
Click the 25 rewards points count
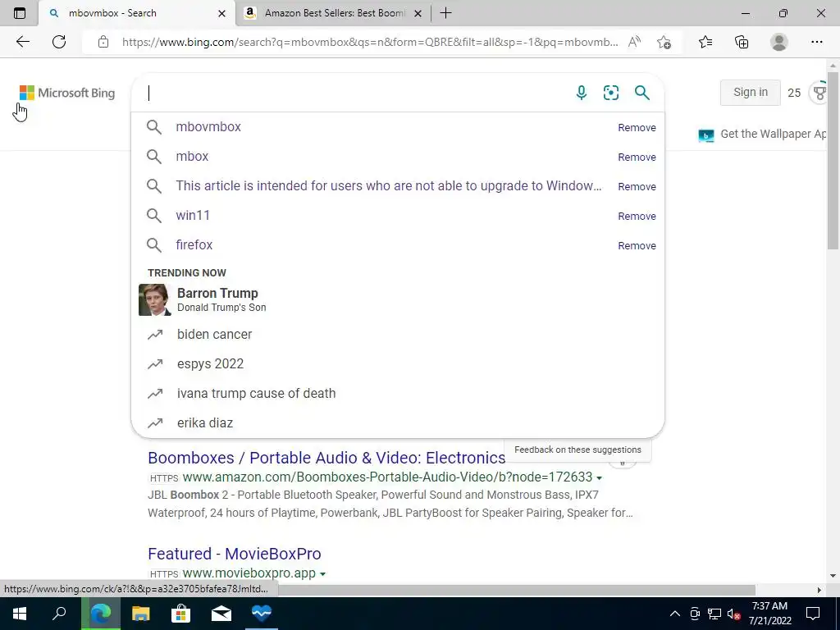coord(794,93)
